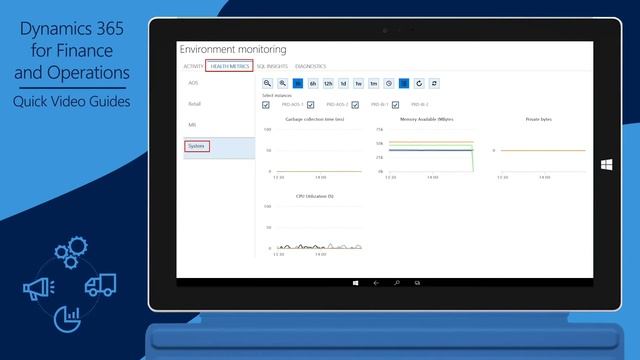The height and width of the screenshot is (360, 640).
Task: Open the Health Metrics tab
Action: coord(229,66)
